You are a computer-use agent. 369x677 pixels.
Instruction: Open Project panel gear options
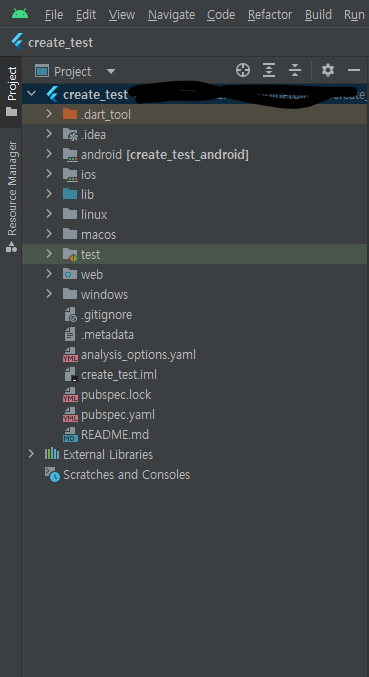point(328,70)
